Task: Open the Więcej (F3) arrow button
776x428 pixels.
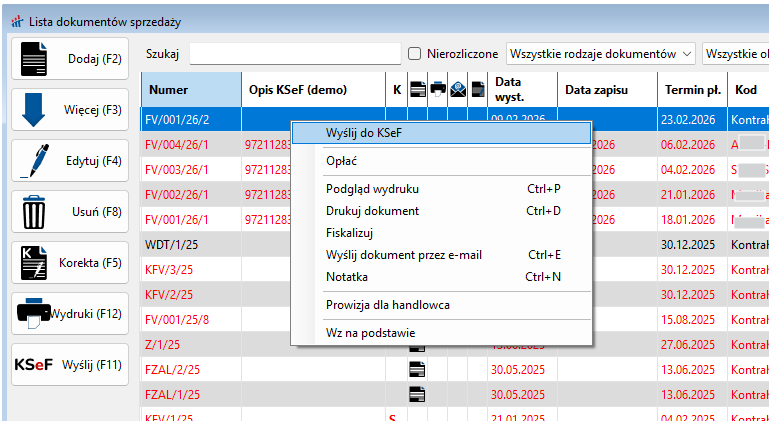Action: [70, 109]
